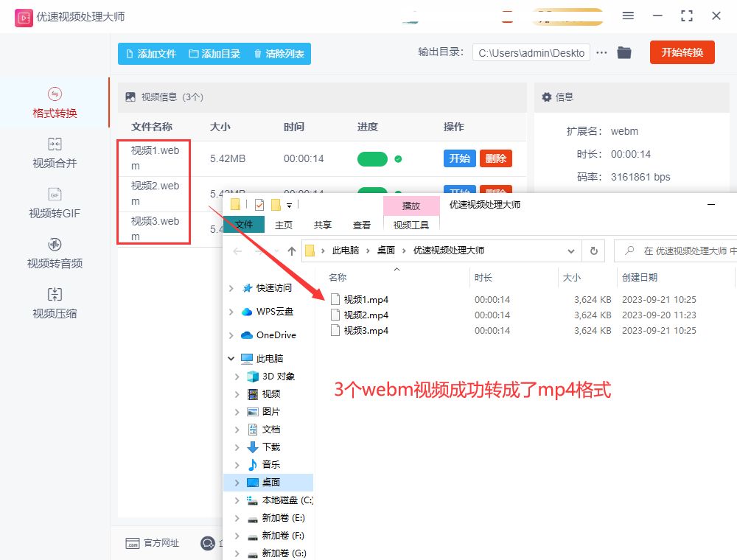Open the 视频压缩 sidebar tool
737x560 pixels.
[55, 304]
